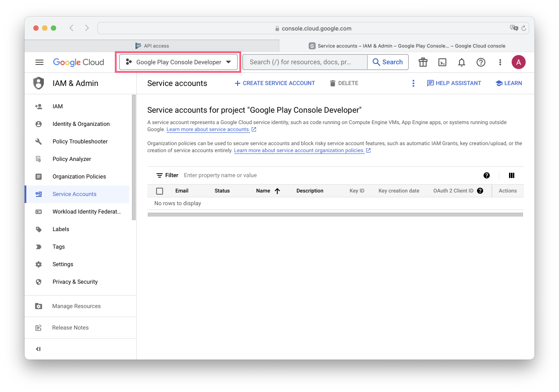Click the Safari address bar
Image resolution: width=559 pixels, height=392 pixels.
[x=313, y=28]
